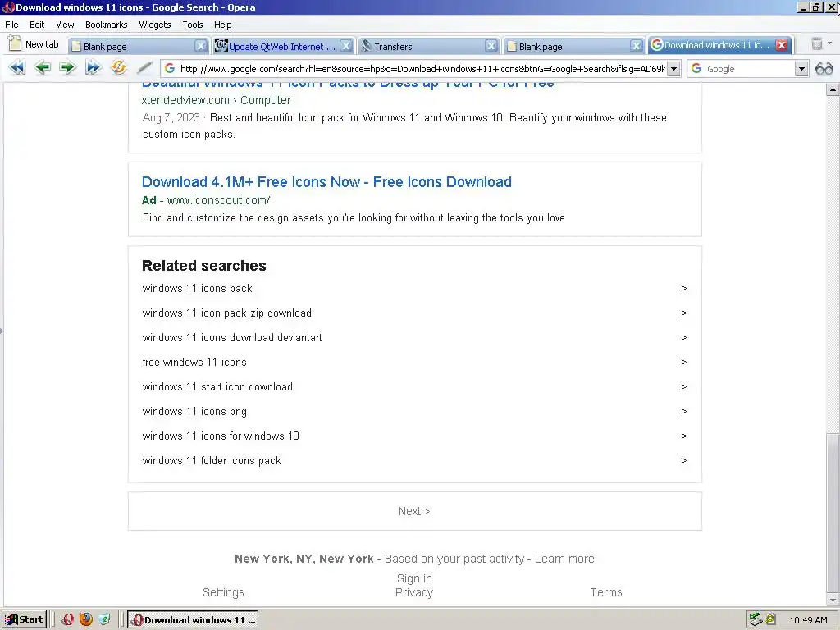
Task: Expand 'windows 11 start icon download' arrow
Action: tap(683, 387)
